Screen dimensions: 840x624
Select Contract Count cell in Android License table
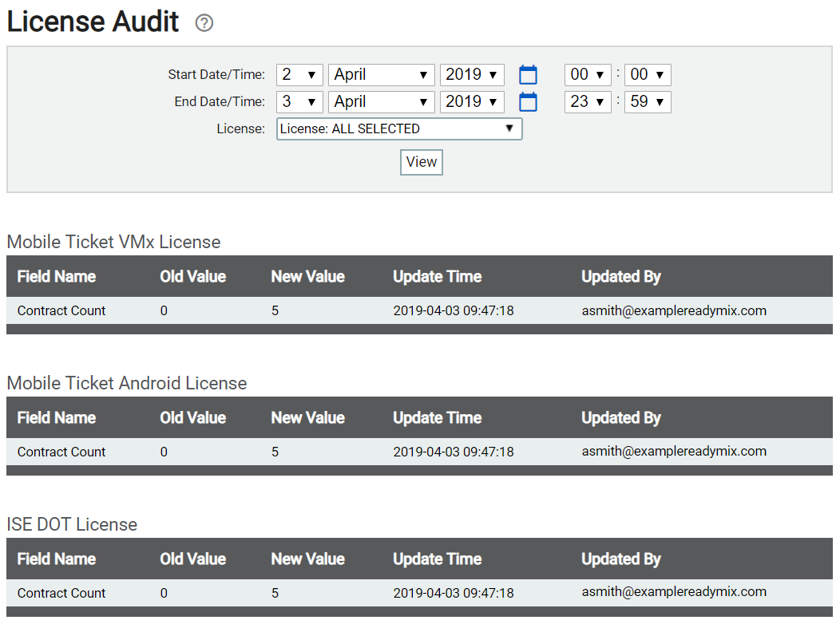(61, 452)
